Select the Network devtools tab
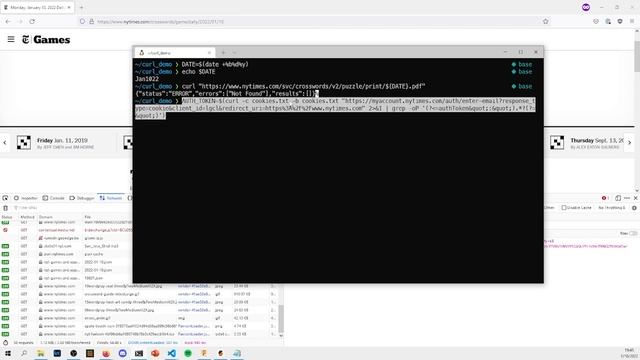This screenshot has height=360, width=640. 111,198
